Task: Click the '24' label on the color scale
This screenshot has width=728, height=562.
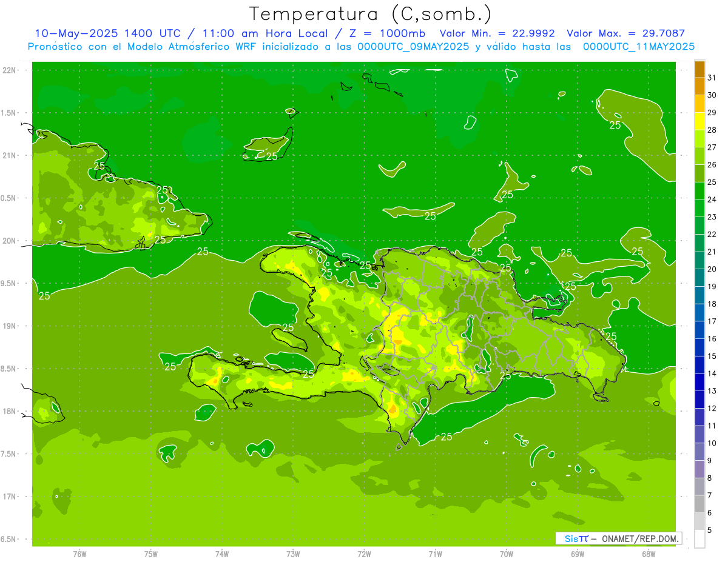Action: 712,199
